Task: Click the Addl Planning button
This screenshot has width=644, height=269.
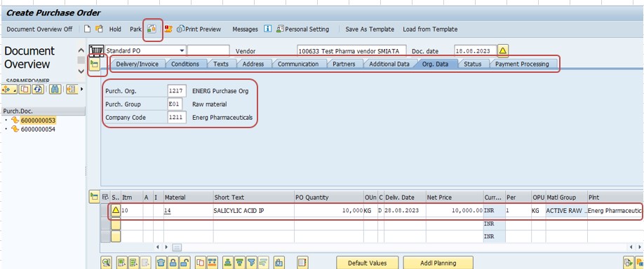Action: pos(438,263)
